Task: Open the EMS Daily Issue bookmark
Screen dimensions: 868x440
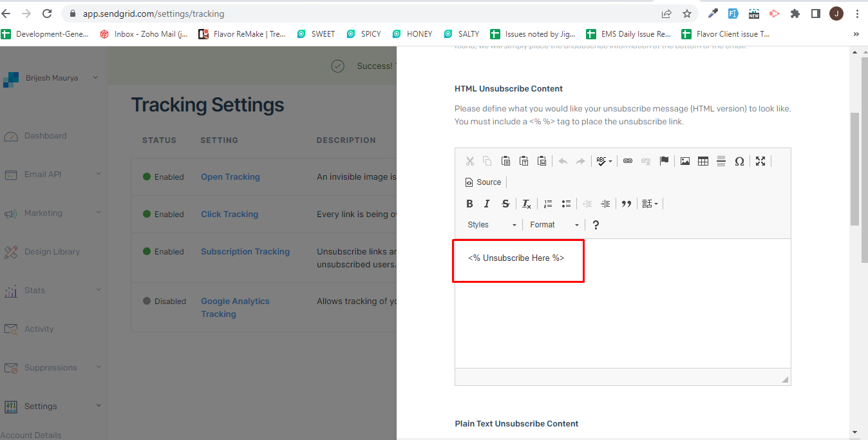Action: [x=628, y=34]
